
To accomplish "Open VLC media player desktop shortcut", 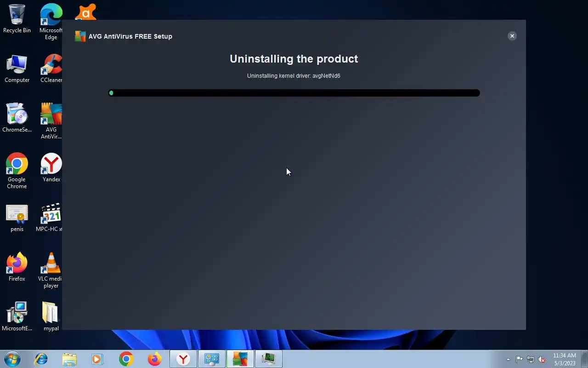I will [x=50, y=270].
